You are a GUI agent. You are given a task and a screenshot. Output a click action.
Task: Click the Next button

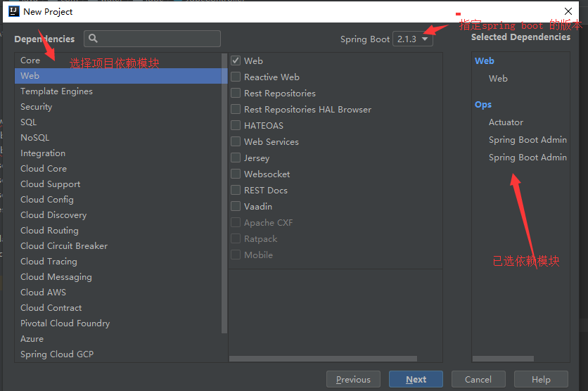416,379
